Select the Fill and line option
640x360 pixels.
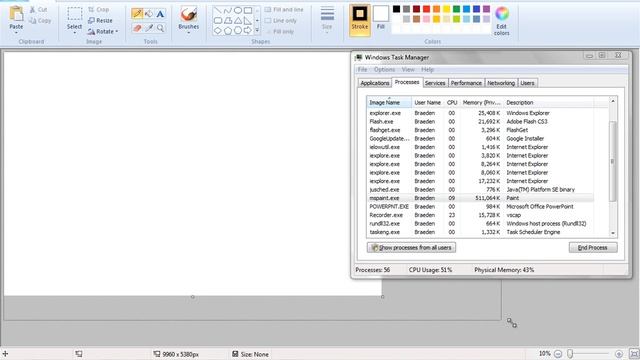(x=284, y=9)
